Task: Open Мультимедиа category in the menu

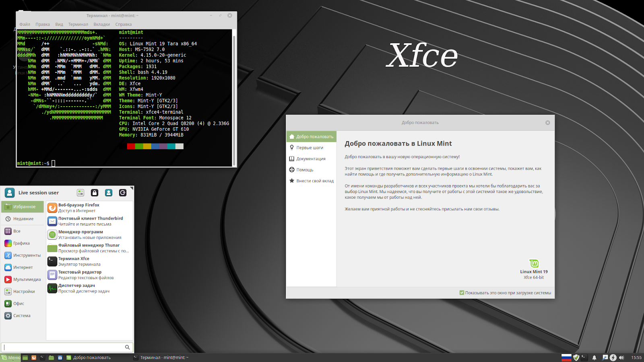Action: point(23,280)
